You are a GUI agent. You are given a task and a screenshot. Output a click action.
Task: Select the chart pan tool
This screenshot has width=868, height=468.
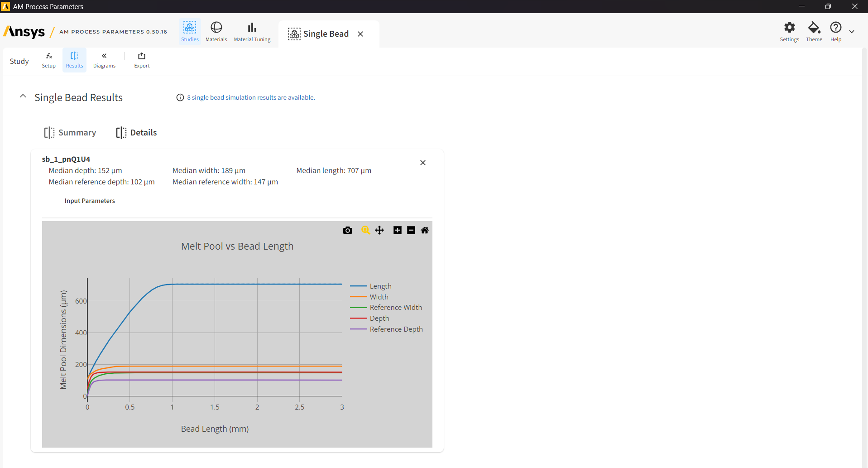(379, 230)
